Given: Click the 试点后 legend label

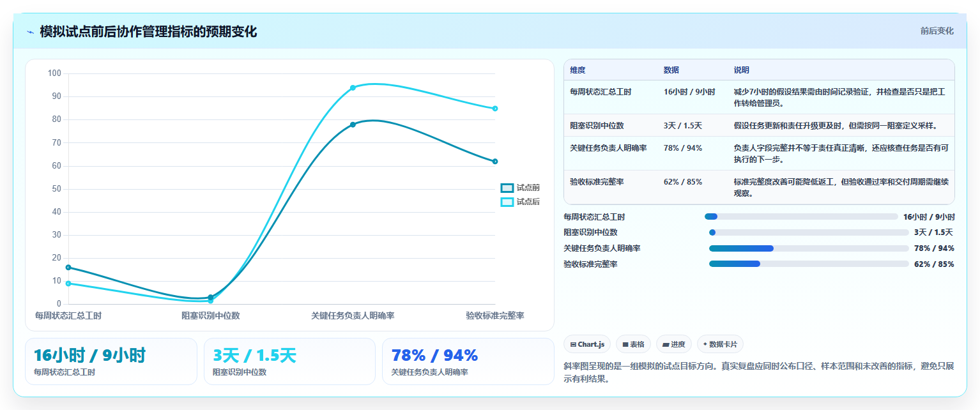Looking at the screenshot, I should (x=528, y=202).
